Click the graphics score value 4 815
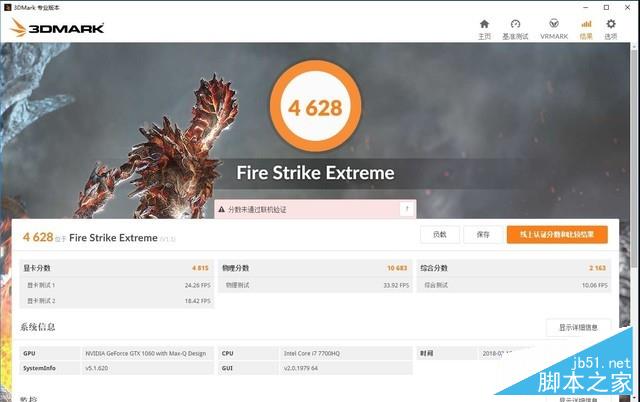The height and width of the screenshot is (402, 640). pos(200,268)
